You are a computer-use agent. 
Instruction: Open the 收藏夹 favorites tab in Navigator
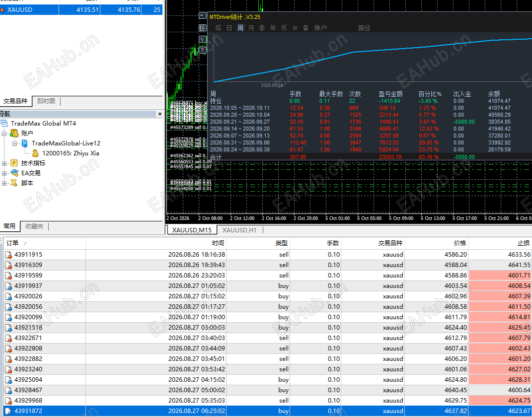pos(34,226)
